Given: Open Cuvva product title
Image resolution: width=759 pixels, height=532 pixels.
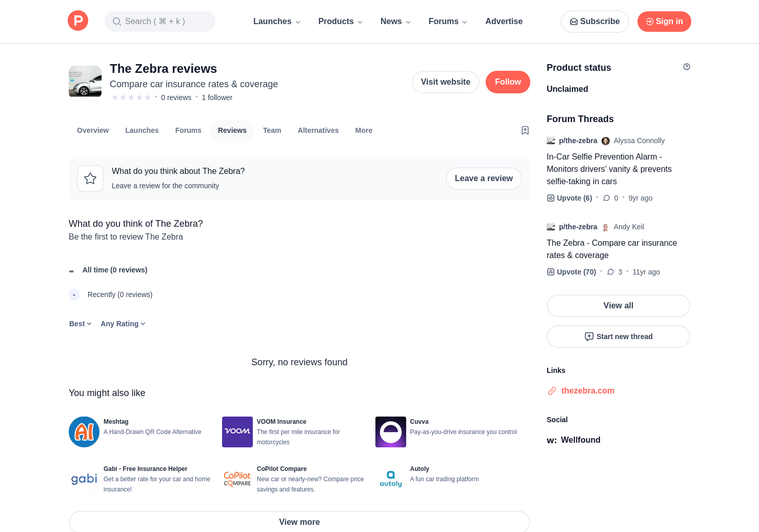Looking at the screenshot, I should coord(420,422).
